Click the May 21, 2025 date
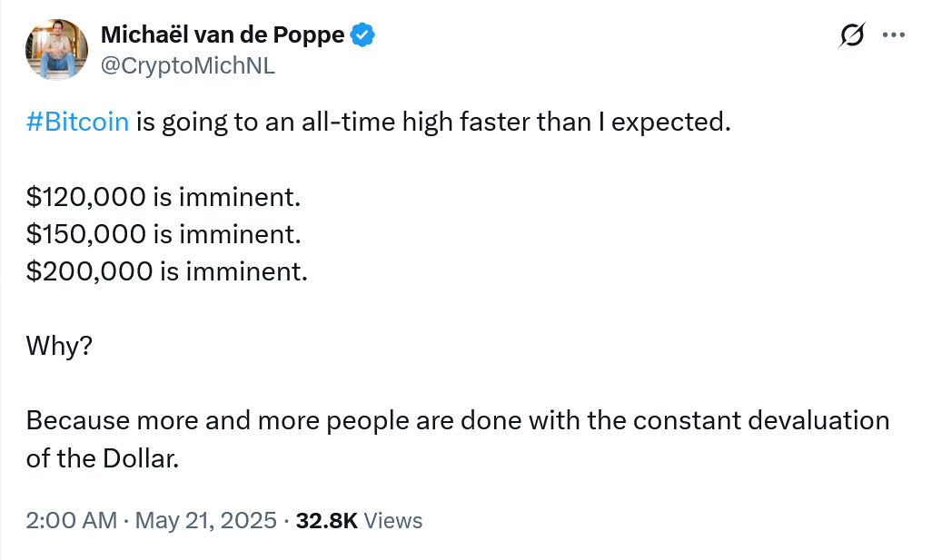932x560 pixels. click(205, 520)
